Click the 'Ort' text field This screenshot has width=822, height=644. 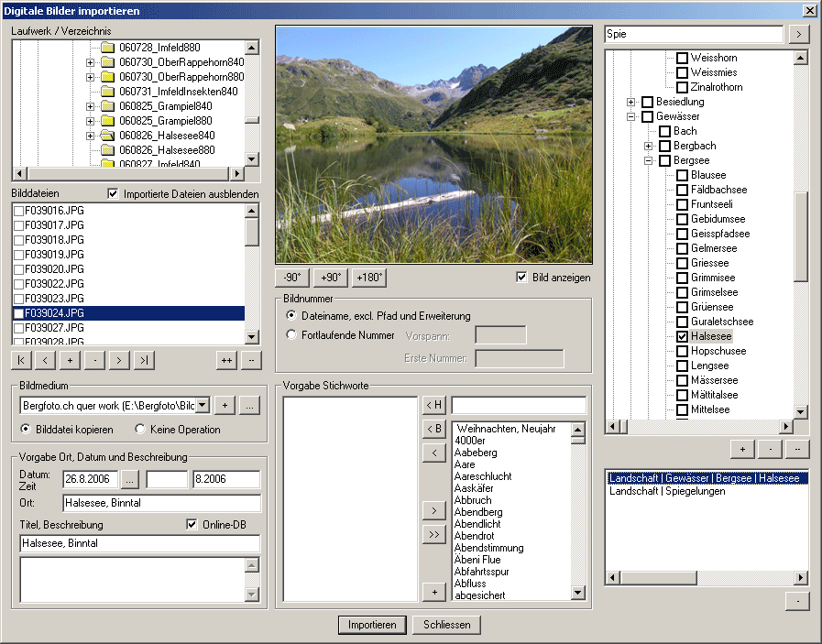pos(161,503)
